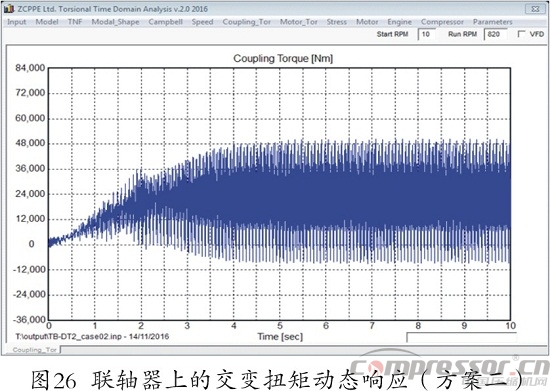Screen dimensions: 550x391
Task: Toggle the VFD checkbox
Action: click(522, 34)
